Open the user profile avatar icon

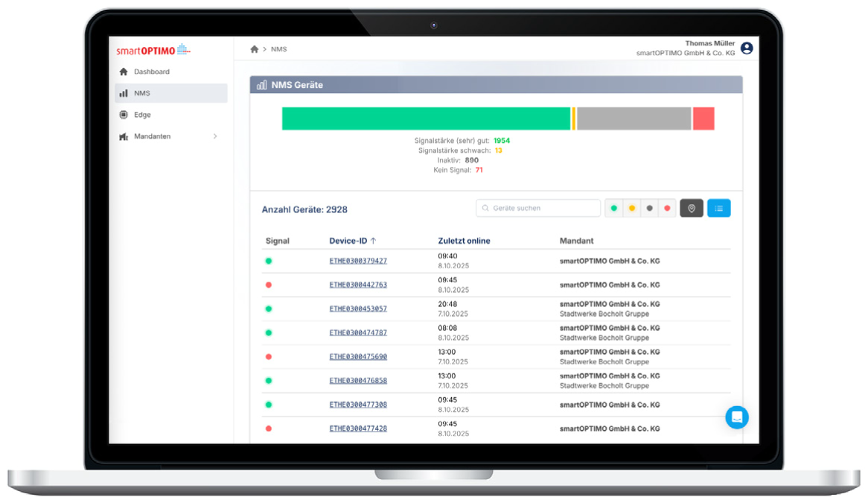[747, 48]
